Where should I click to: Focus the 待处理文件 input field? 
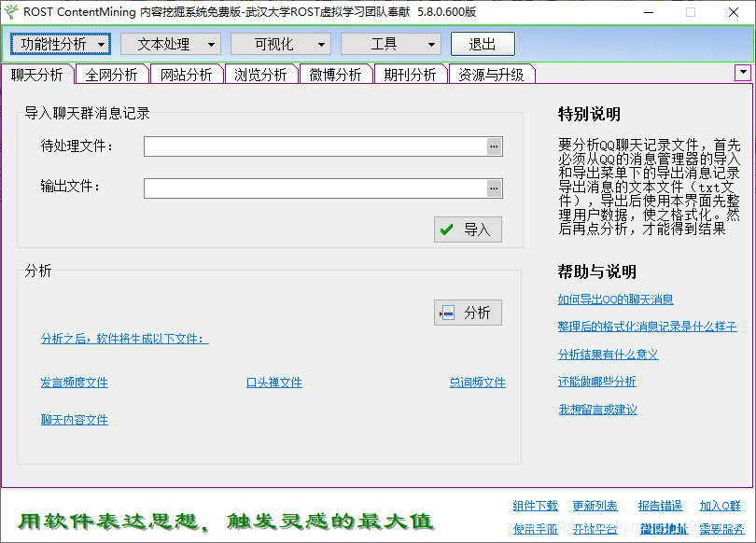click(315, 146)
